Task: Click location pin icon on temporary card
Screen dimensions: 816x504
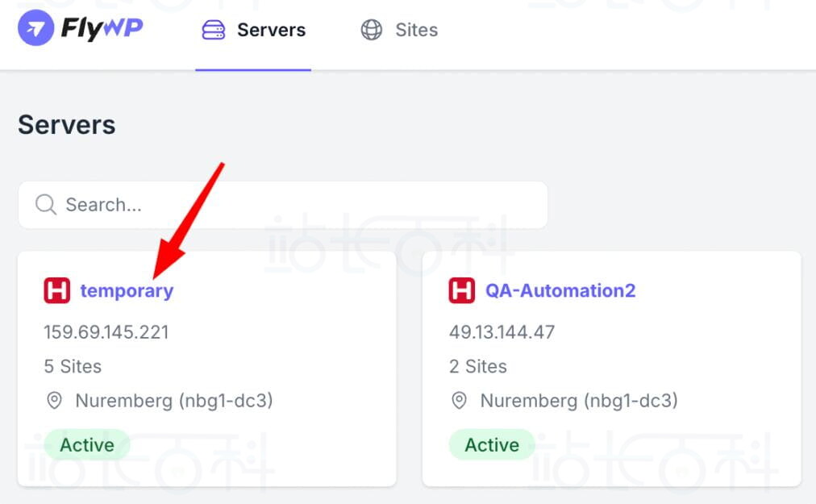Action: [54, 401]
